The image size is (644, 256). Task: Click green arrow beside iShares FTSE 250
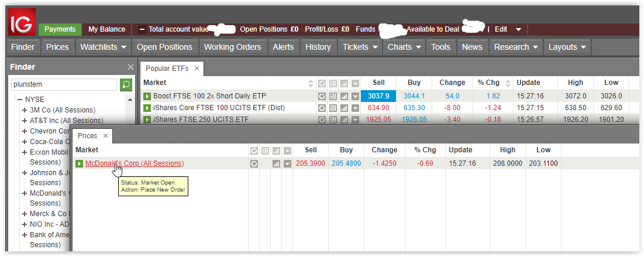(x=147, y=120)
